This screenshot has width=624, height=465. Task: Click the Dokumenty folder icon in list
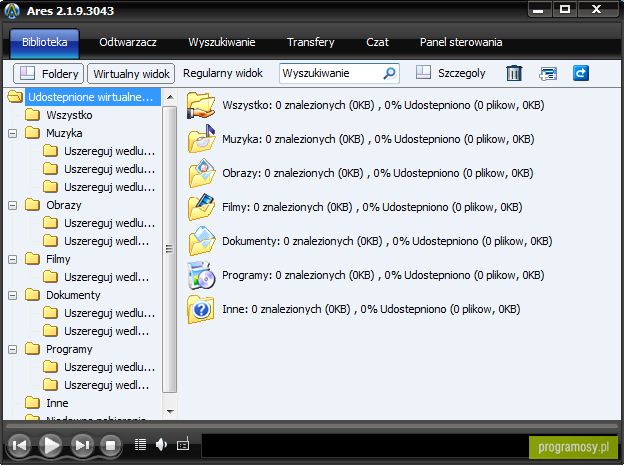click(x=202, y=241)
